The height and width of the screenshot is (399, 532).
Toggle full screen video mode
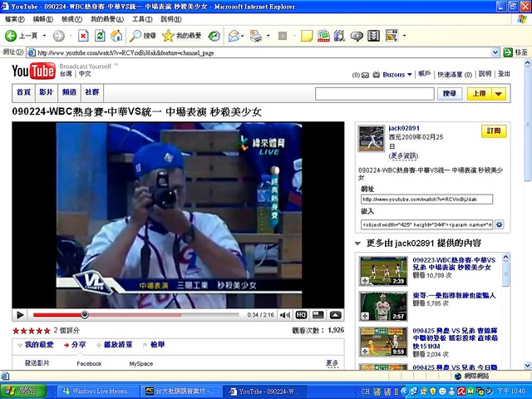point(335,315)
